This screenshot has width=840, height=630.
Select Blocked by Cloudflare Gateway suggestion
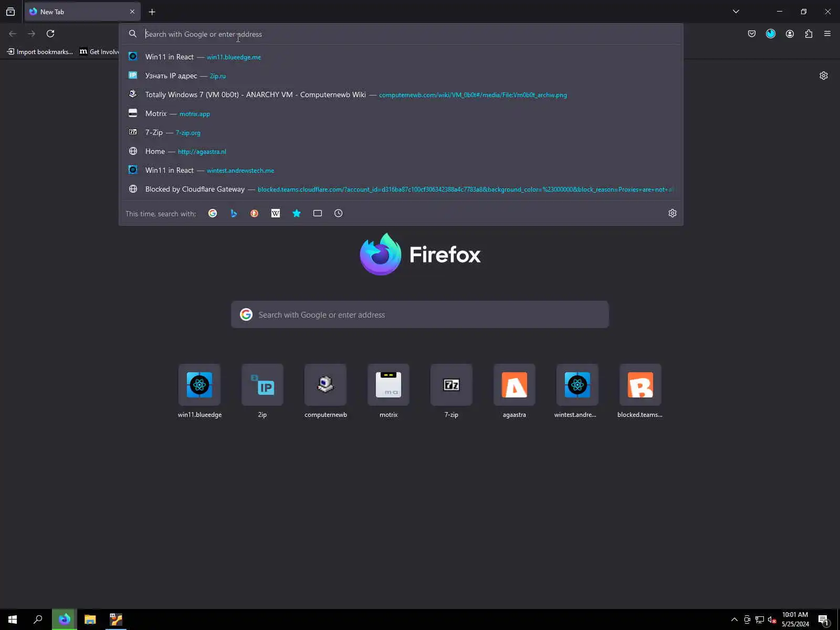coord(401,189)
